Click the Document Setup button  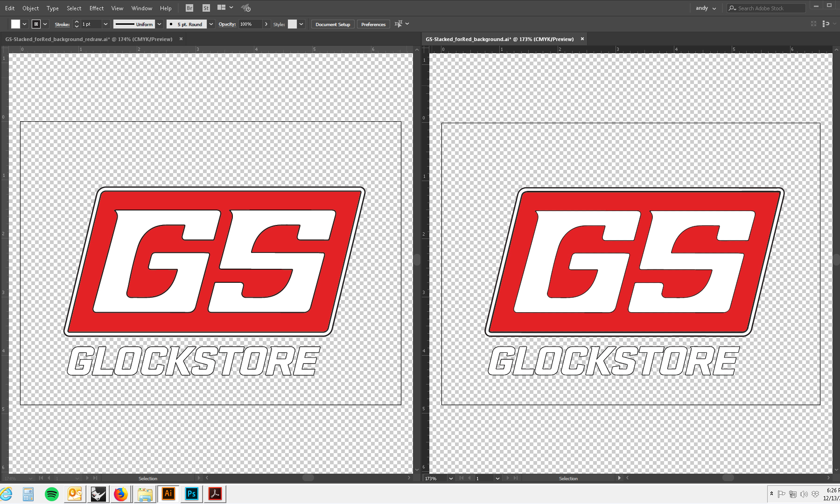pos(333,24)
